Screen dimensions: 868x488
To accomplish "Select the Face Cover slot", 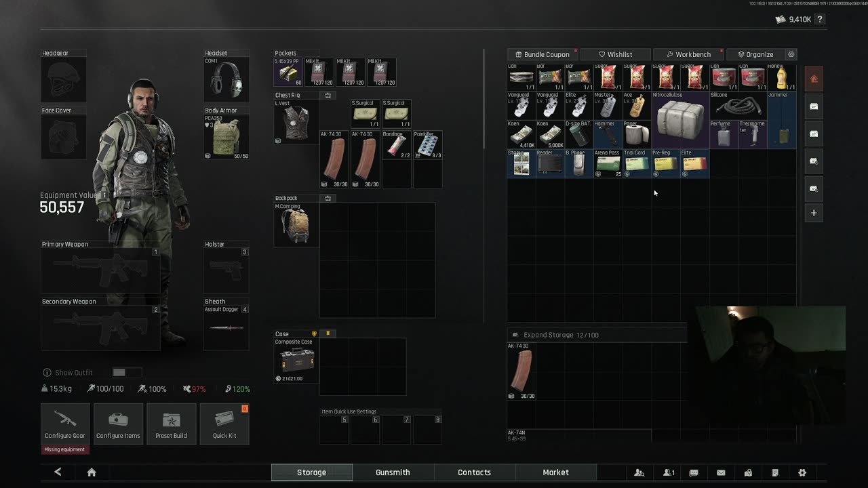I will point(64,137).
